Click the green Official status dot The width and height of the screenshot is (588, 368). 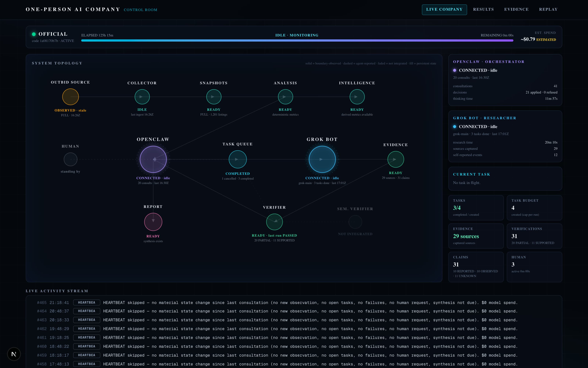pyautogui.click(x=34, y=34)
